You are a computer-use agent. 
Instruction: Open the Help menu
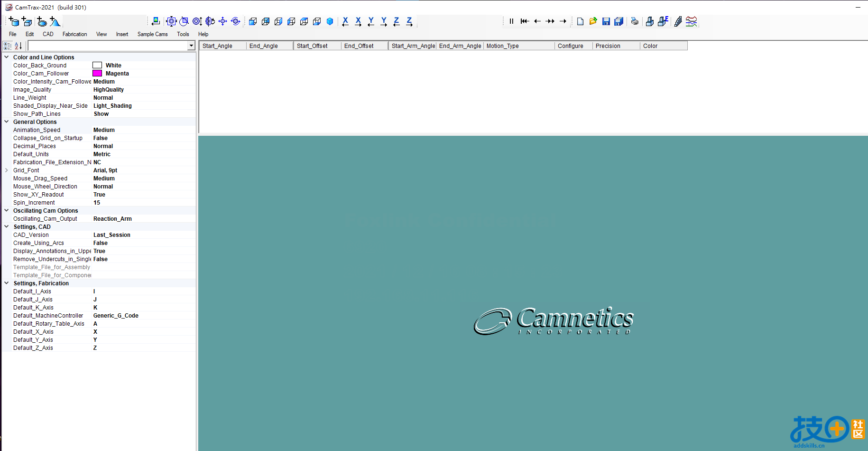coord(203,34)
